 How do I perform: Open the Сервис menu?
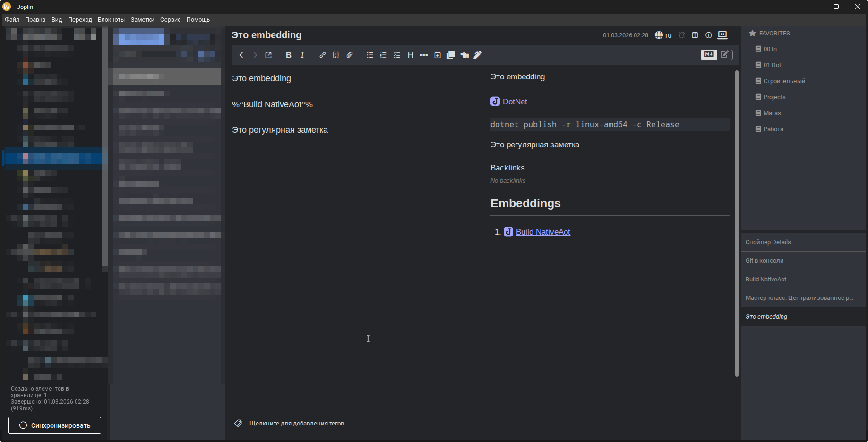pos(170,20)
